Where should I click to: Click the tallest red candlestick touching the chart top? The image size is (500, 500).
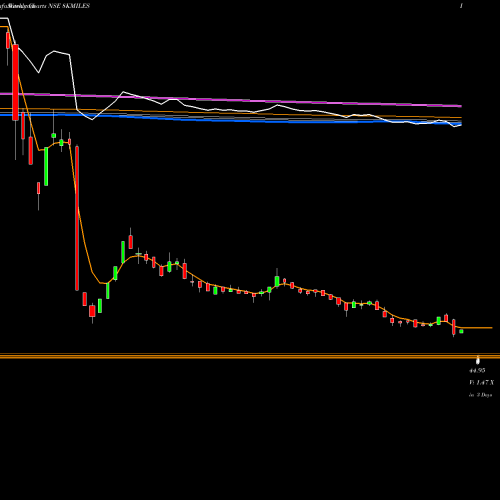coord(15,82)
